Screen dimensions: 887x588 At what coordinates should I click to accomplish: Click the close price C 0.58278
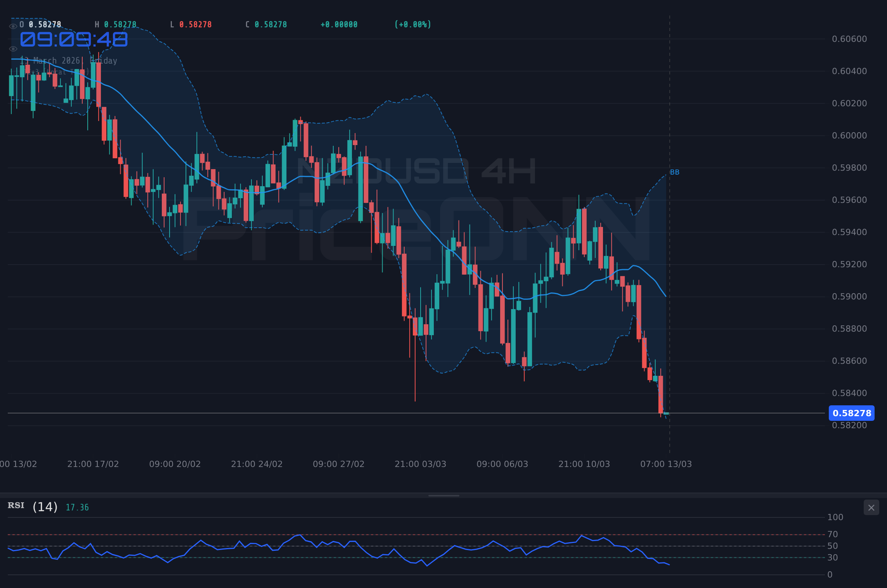coord(266,24)
